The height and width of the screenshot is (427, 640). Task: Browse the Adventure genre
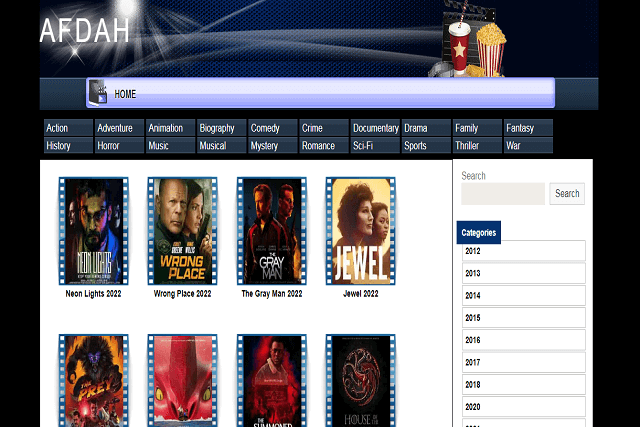pyautogui.click(x=119, y=128)
